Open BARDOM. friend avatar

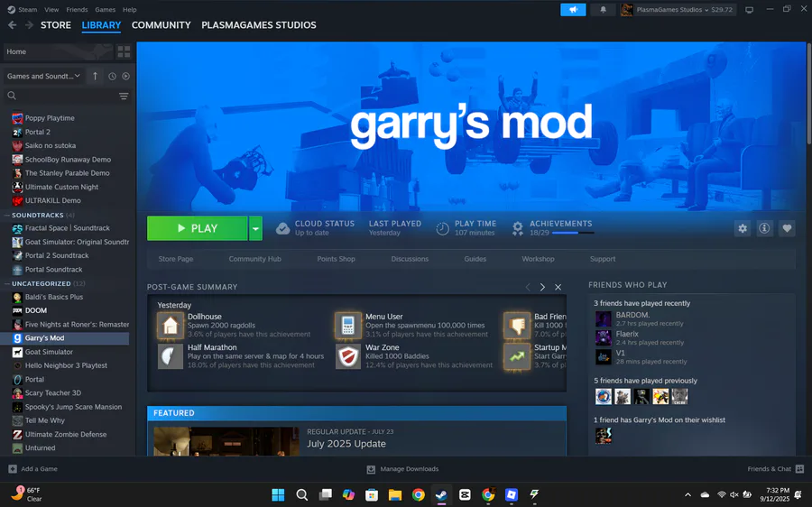coord(604,319)
